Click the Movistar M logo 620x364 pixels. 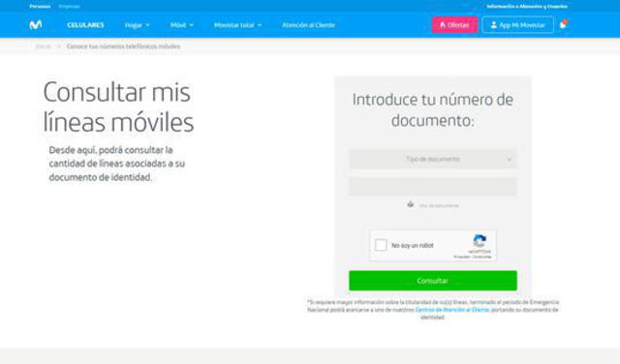(36, 25)
